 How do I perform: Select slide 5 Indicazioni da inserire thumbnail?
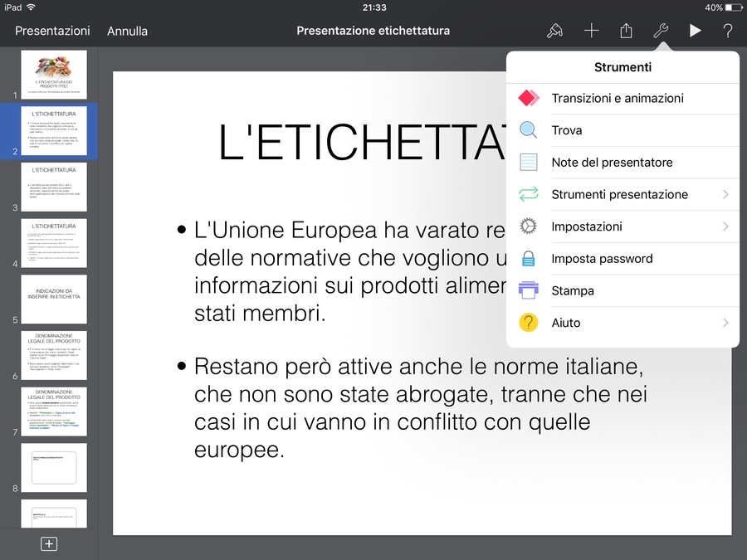coord(54,299)
